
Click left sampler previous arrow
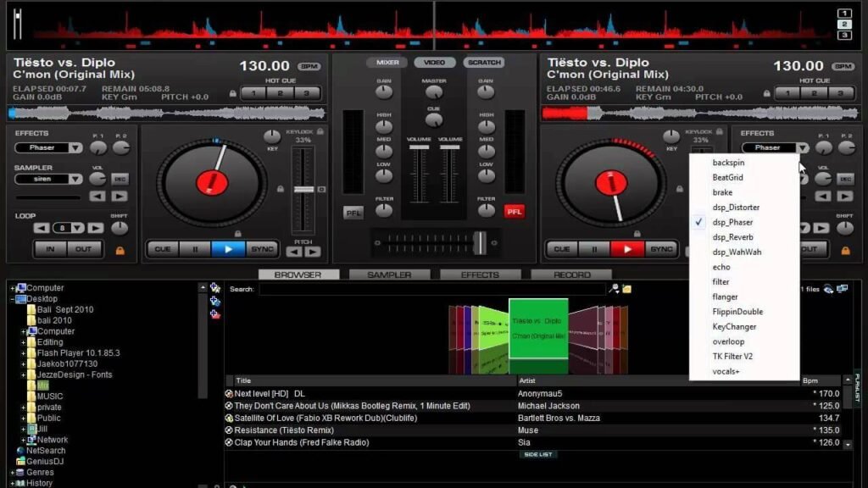[x=97, y=197]
